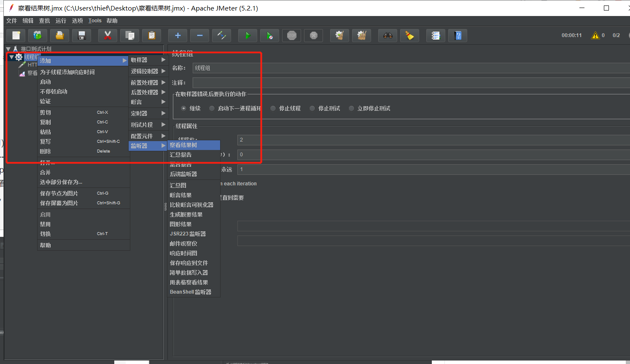Choose 聚合报告 listener
The image size is (630, 364).
[x=194, y=164]
